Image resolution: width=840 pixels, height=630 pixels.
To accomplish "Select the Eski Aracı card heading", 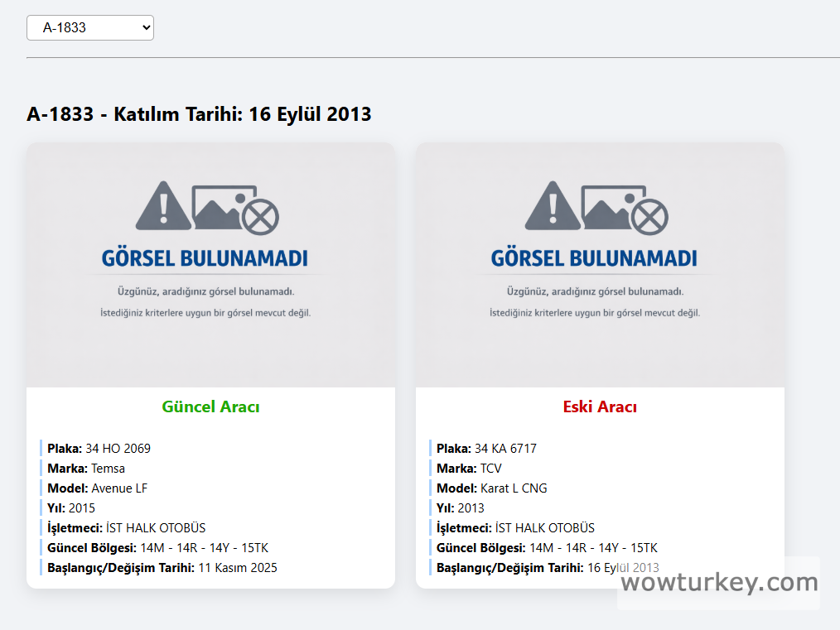I will (x=600, y=406).
